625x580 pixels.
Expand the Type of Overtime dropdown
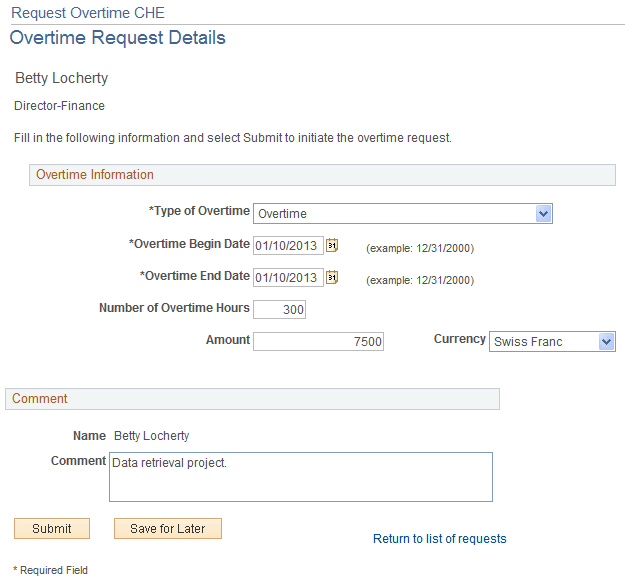pos(543,213)
